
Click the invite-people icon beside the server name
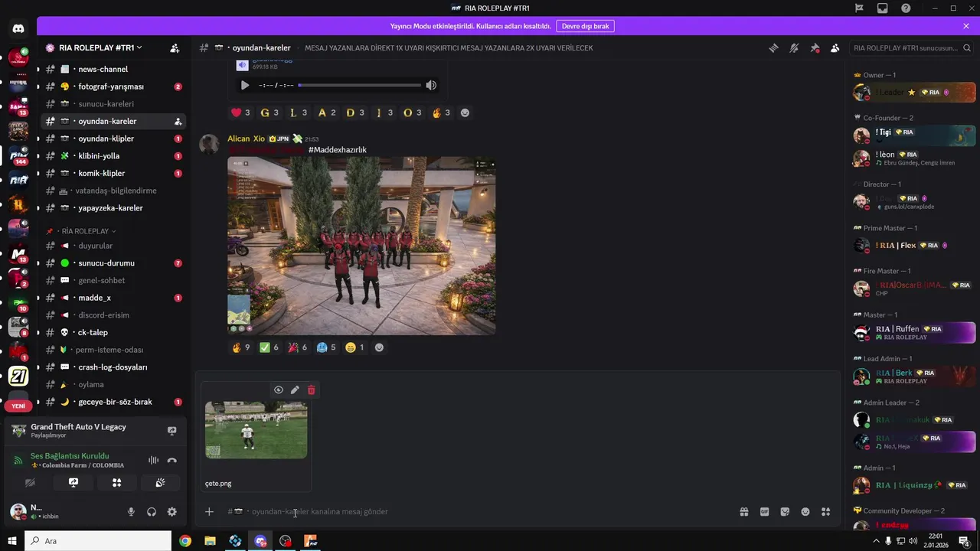tap(175, 47)
